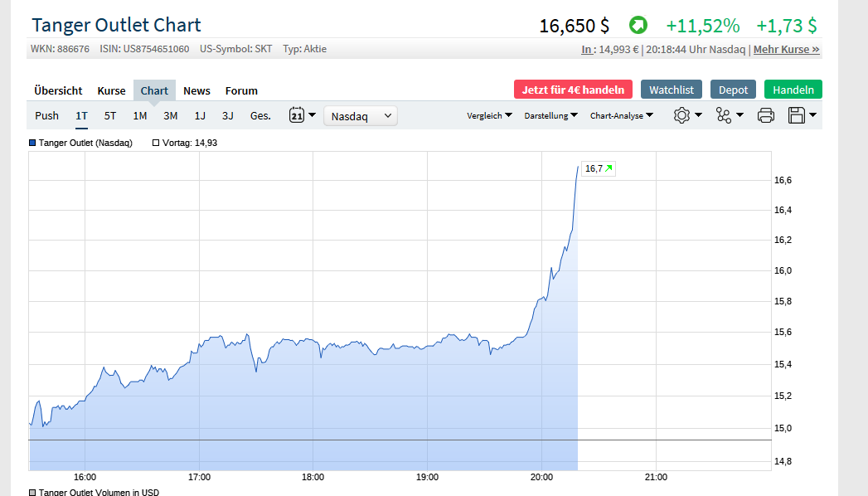This screenshot has width=868, height=496.
Task: Add stock to Watchlist
Action: [672, 90]
